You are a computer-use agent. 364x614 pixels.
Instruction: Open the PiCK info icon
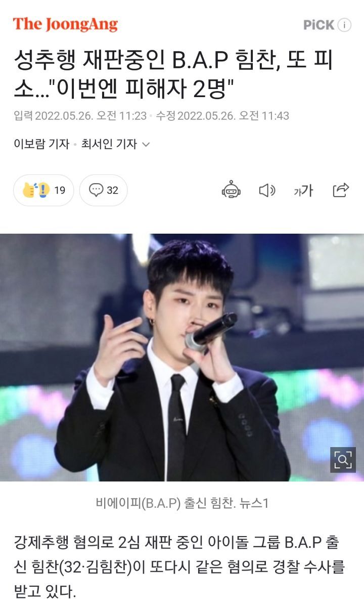(344, 25)
